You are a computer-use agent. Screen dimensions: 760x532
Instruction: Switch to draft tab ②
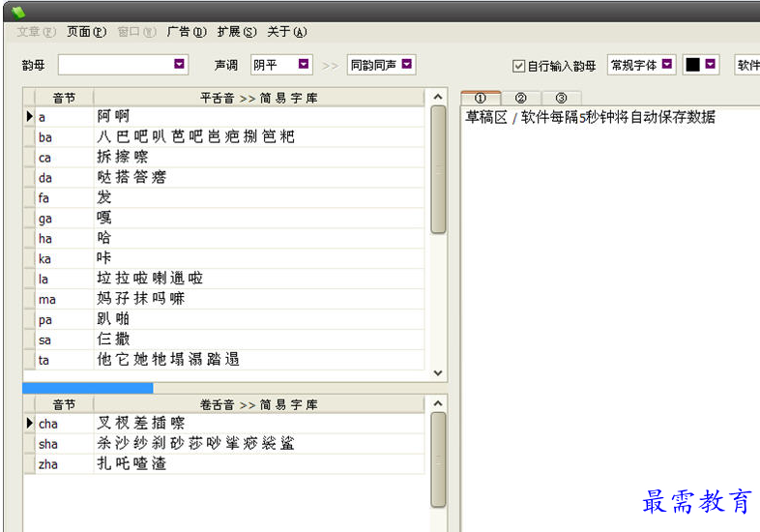coord(521,98)
